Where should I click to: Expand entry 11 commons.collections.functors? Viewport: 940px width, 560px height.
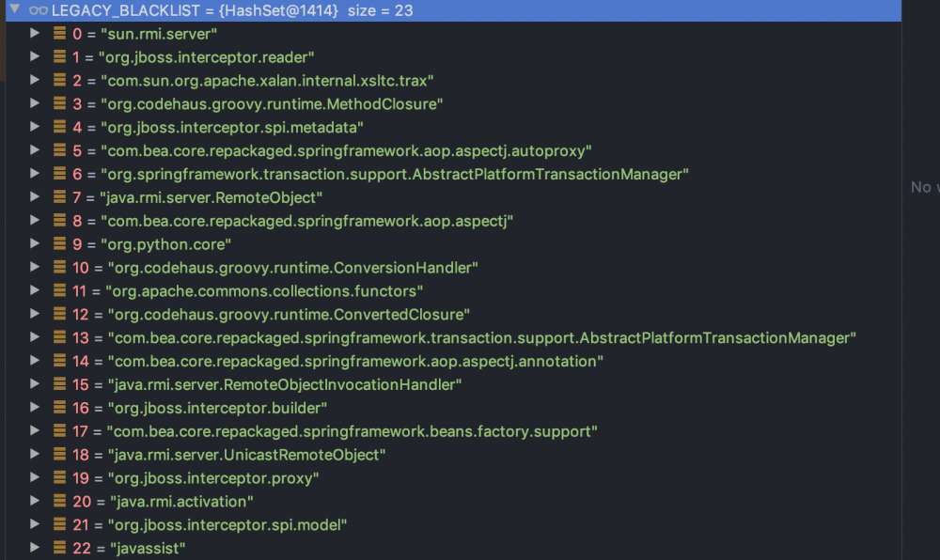[35, 291]
